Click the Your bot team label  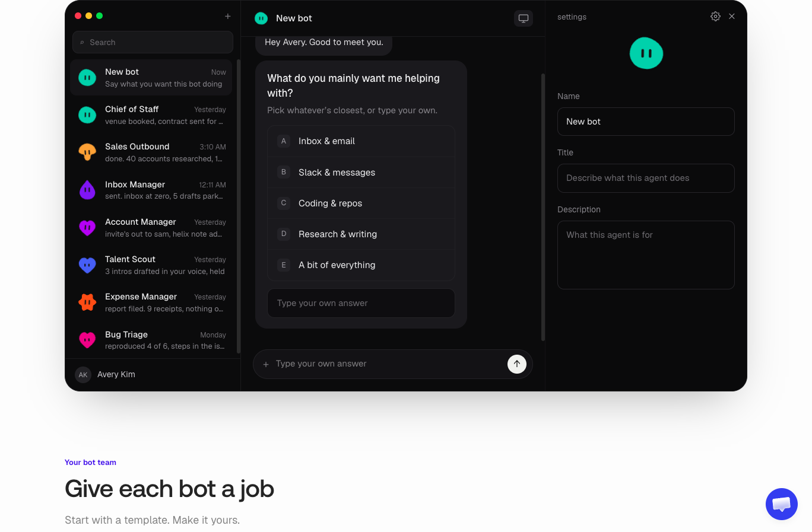90,463
